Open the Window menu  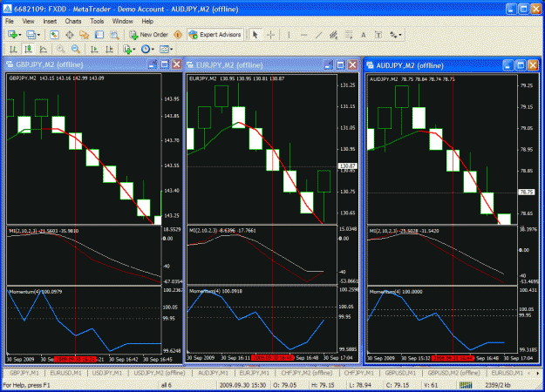122,21
